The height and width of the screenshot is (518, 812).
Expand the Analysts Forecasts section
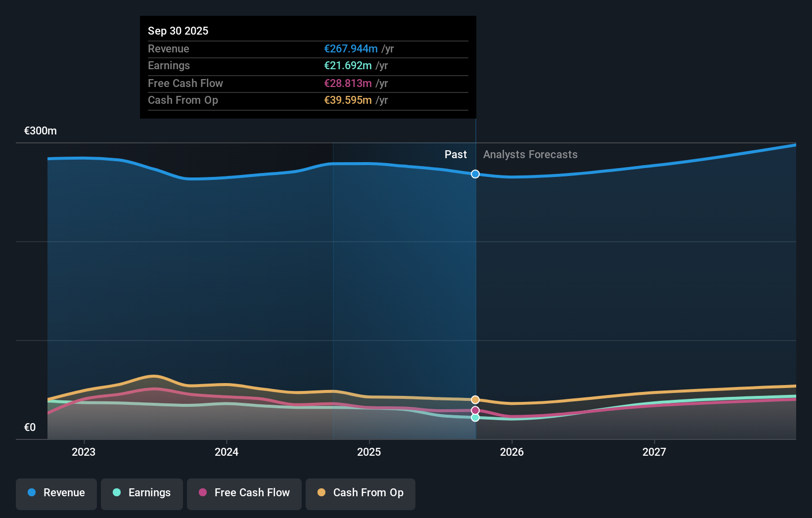530,154
